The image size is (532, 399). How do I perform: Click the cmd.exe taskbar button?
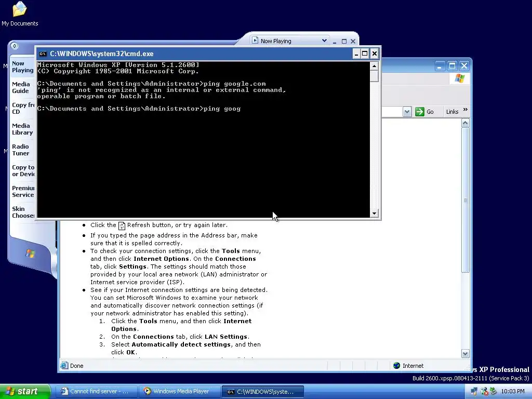pyautogui.click(x=262, y=392)
